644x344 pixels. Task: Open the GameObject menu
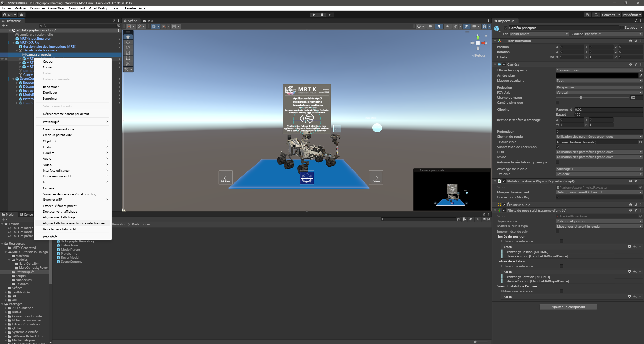tap(57, 8)
